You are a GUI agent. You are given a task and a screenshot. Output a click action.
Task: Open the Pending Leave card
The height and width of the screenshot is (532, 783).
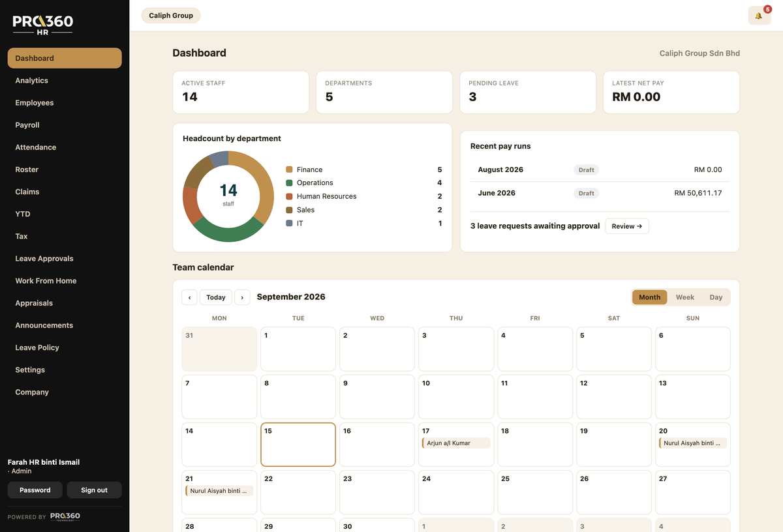(x=528, y=93)
